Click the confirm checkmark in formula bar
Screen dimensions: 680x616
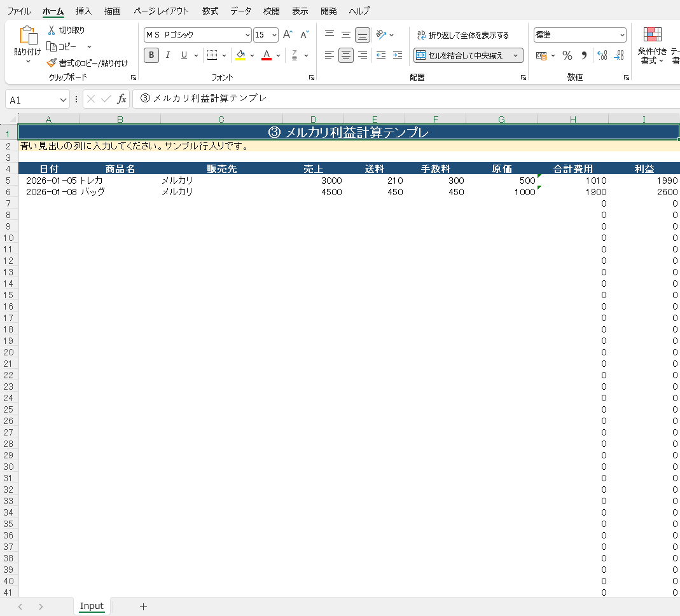tap(106, 99)
